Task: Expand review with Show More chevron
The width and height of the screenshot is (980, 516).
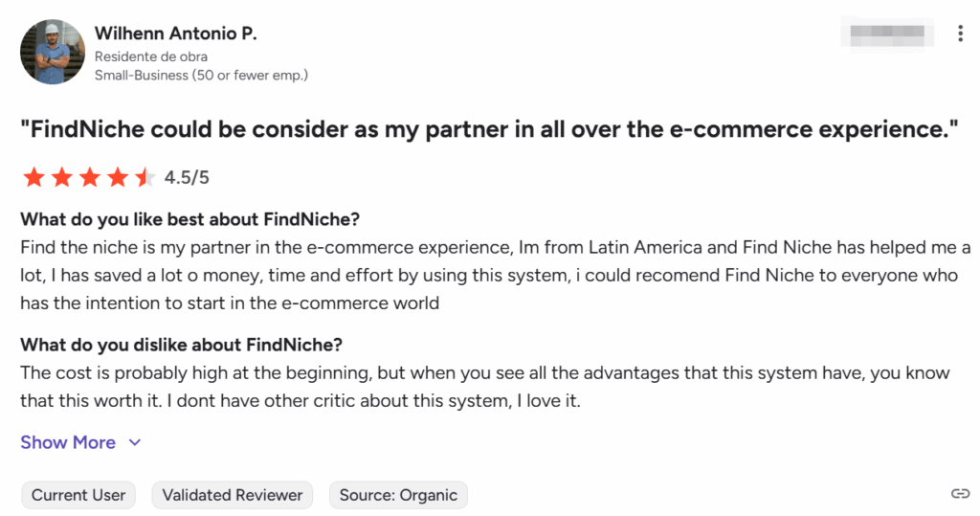Action: (135, 443)
